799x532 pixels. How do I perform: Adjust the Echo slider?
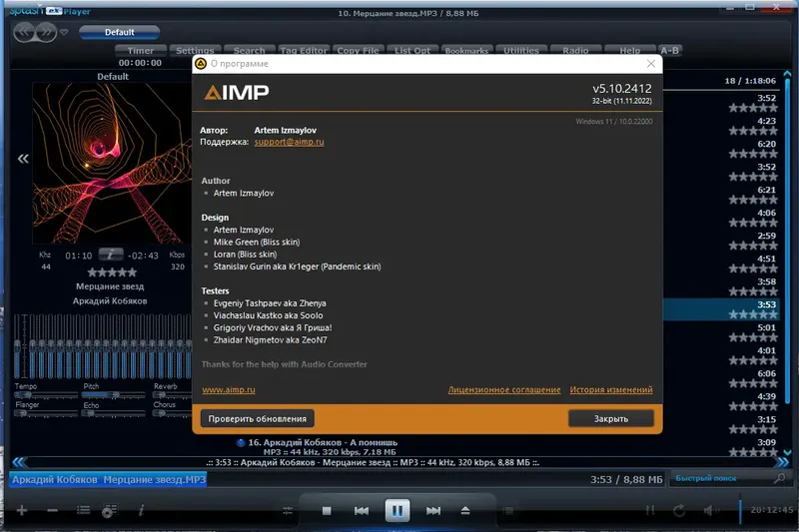(114, 413)
